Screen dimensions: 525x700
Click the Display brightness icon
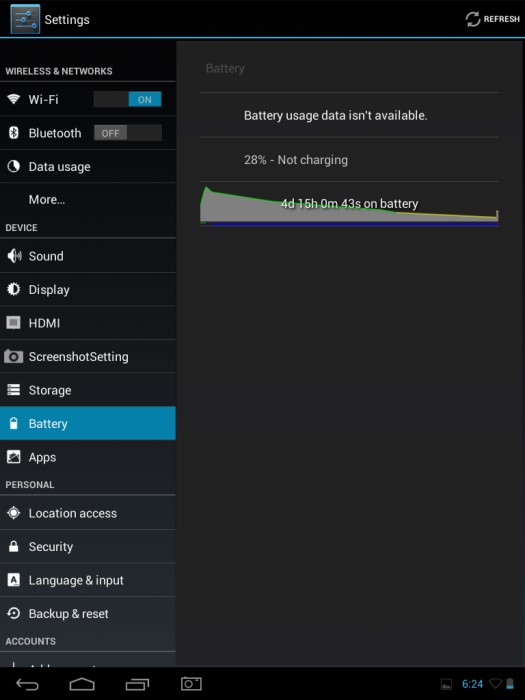(14, 289)
